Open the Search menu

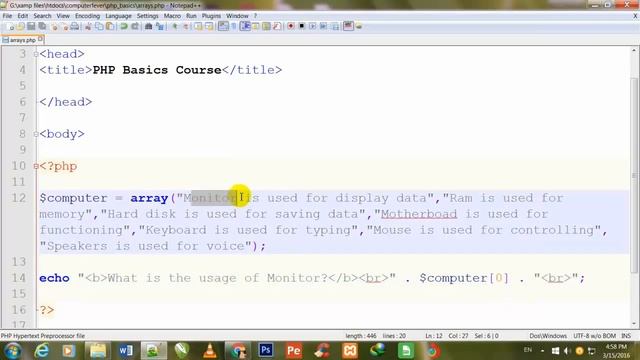point(42,16)
